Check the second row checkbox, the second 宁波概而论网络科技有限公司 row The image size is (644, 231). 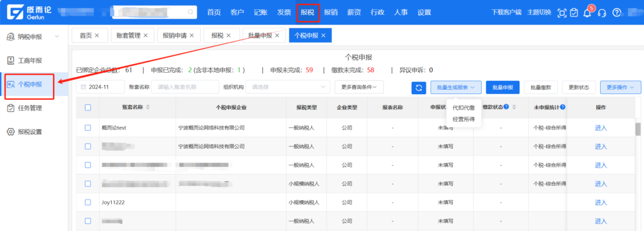87,146
